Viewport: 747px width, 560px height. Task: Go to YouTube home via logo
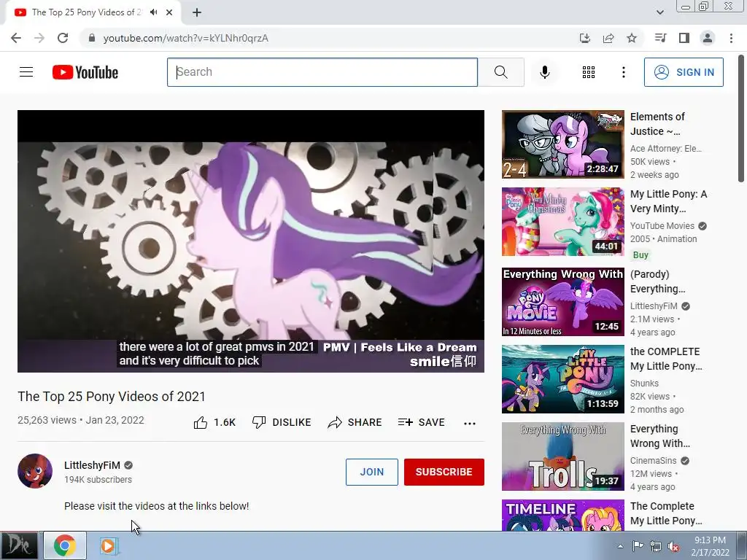coord(85,72)
